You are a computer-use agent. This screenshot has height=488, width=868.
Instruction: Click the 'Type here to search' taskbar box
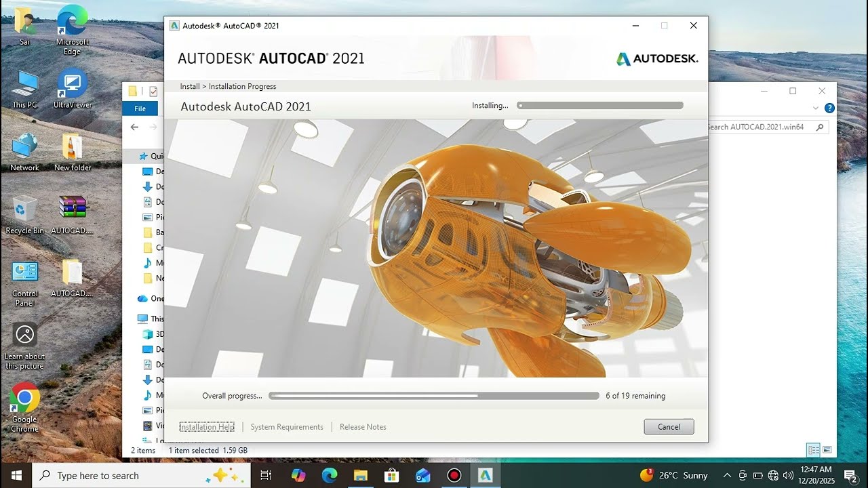coord(142,475)
